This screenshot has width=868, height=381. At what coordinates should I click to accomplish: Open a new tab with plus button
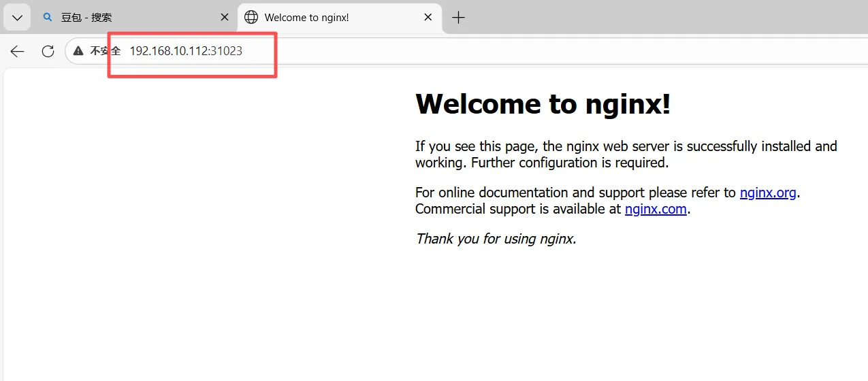pyautogui.click(x=458, y=18)
